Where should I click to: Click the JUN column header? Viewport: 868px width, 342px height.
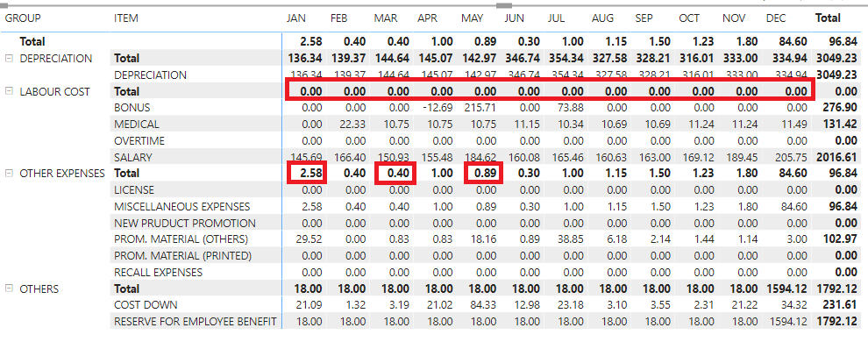(x=515, y=18)
